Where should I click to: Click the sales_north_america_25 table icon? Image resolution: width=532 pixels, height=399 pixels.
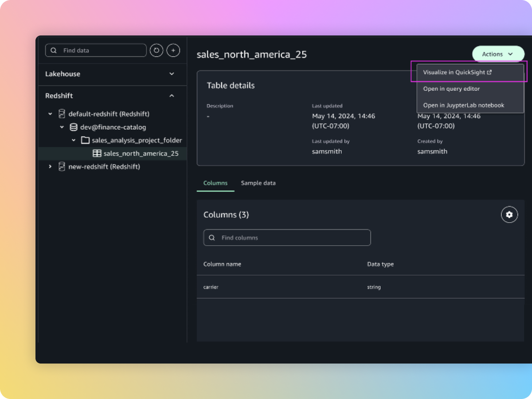pyautogui.click(x=97, y=153)
